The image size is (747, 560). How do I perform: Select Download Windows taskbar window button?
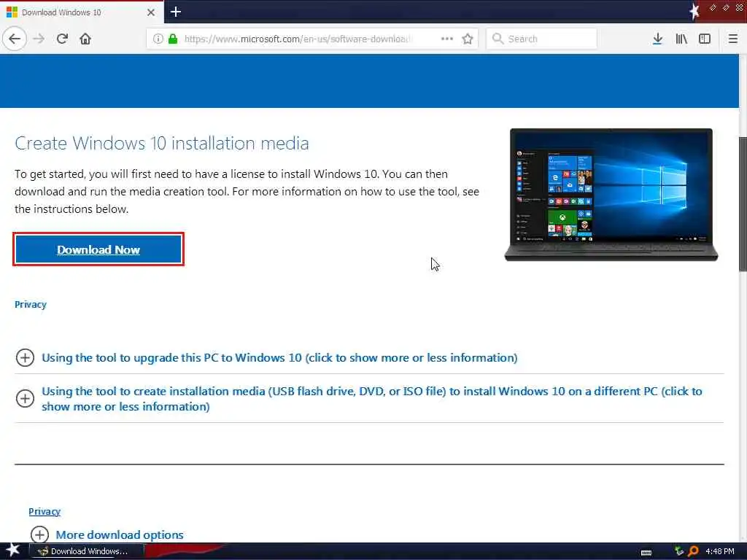point(86,551)
